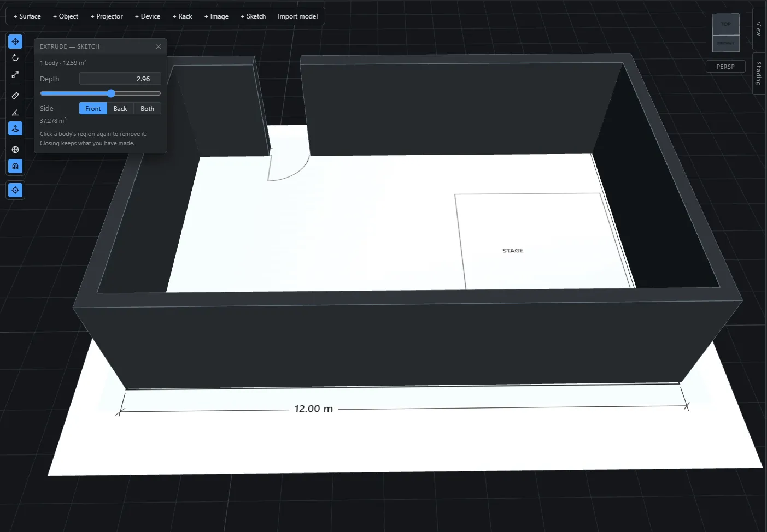The height and width of the screenshot is (532, 767).
Task: Select the Scale tool
Action: point(15,74)
